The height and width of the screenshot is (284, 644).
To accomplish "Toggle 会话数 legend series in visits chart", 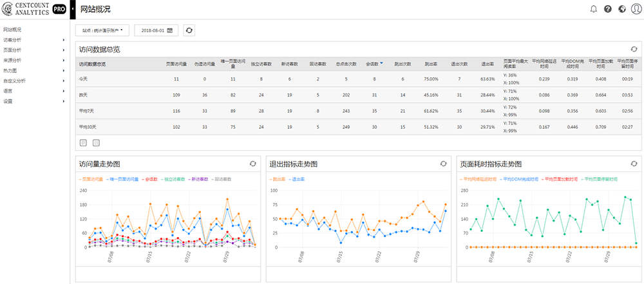I will (x=150, y=179).
